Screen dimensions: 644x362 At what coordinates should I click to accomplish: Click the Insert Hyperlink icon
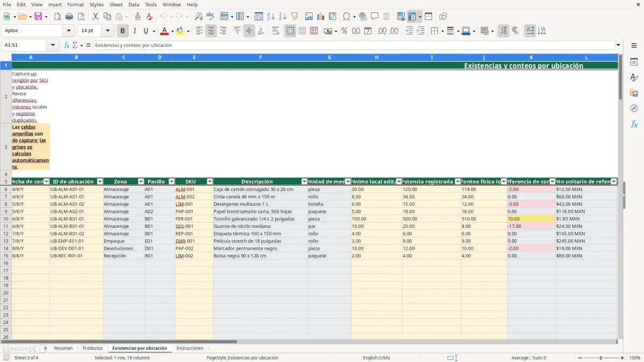point(363,17)
